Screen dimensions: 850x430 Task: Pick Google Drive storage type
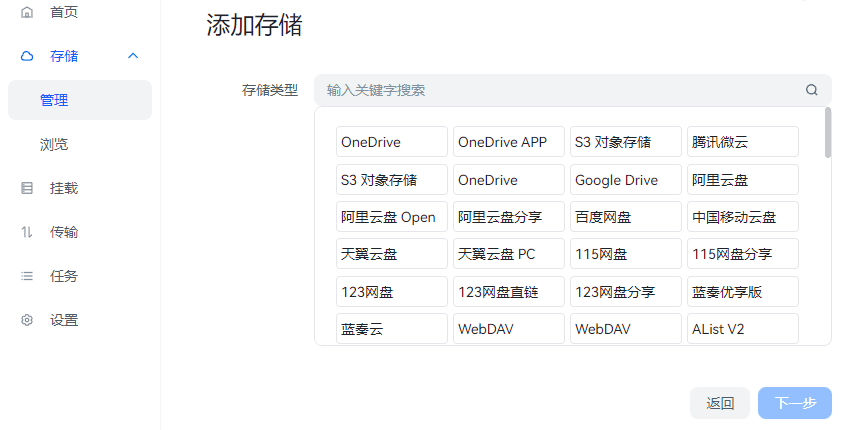point(626,179)
